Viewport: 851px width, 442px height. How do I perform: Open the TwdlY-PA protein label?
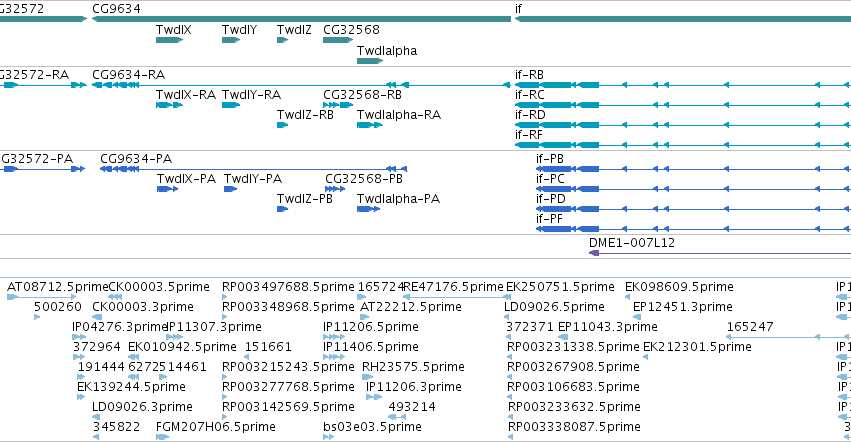point(253,179)
